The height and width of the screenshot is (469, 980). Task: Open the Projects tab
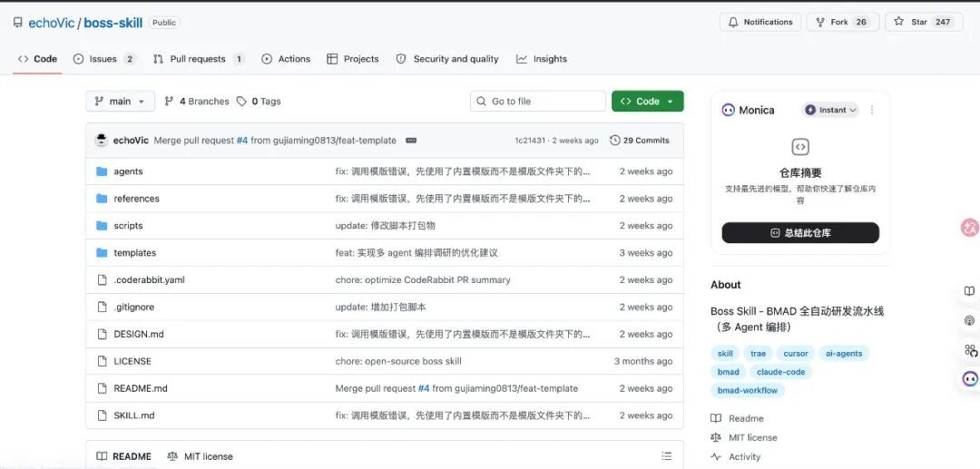(352, 59)
